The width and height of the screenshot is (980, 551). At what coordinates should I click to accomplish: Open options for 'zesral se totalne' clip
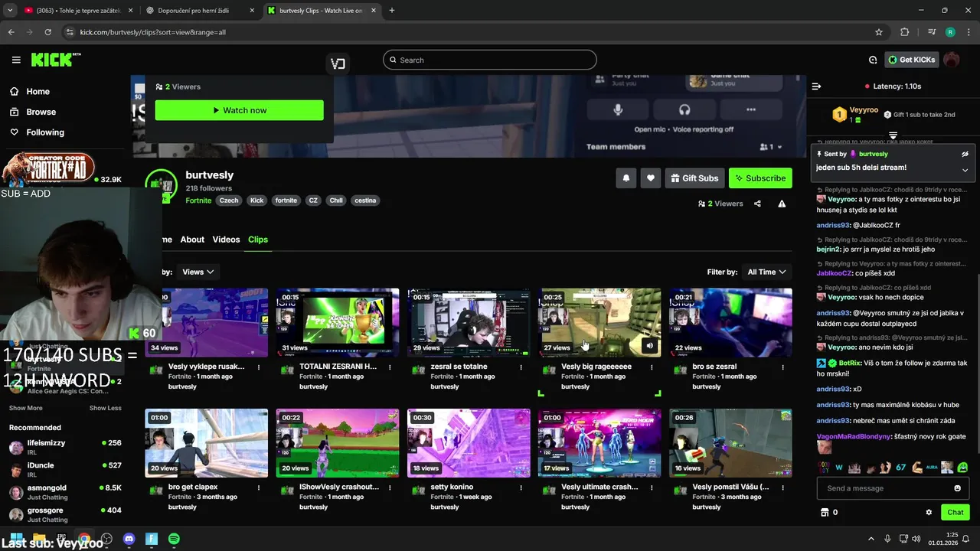(x=521, y=367)
